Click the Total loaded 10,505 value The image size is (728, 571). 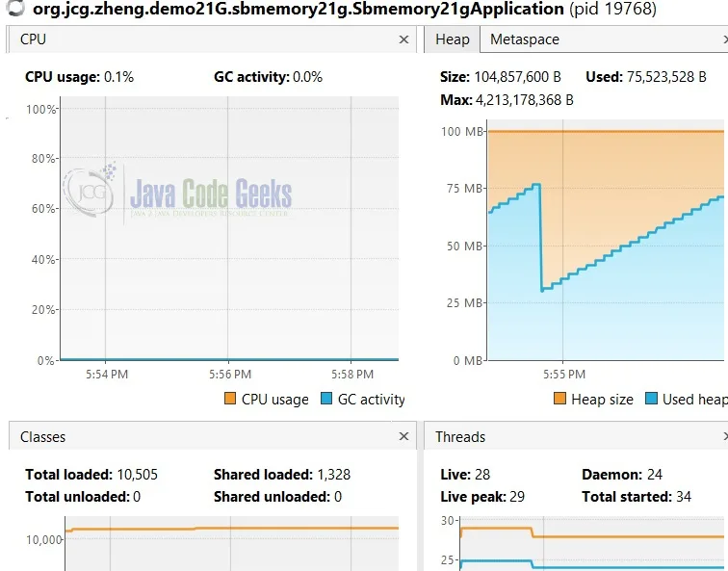[x=137, y=475]
